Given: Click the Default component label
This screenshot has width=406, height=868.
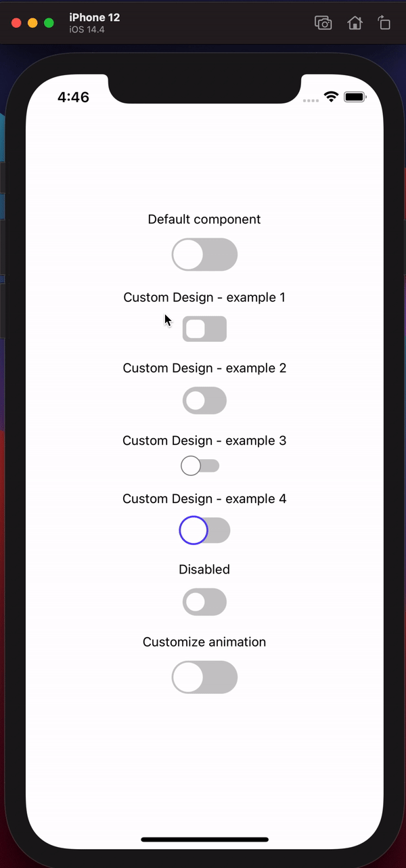Looking at the screenshot, I should [x=204, y=219].
